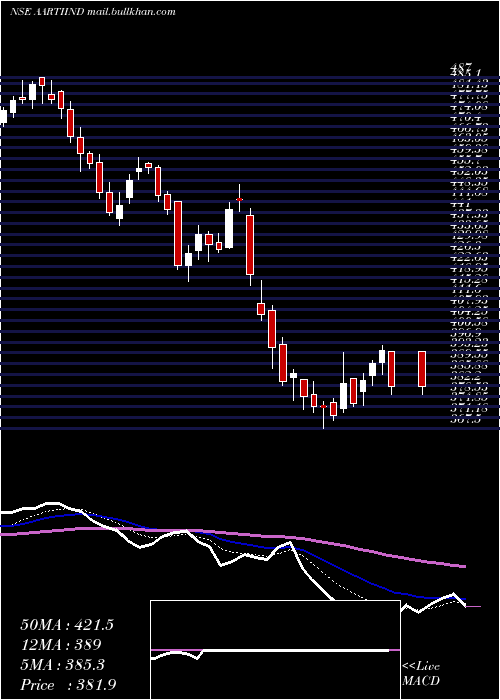The height and width of the screenshot is (700, 500).
Task: Select the '5MA : 385.3' label
Action: (x=62, y=665)
